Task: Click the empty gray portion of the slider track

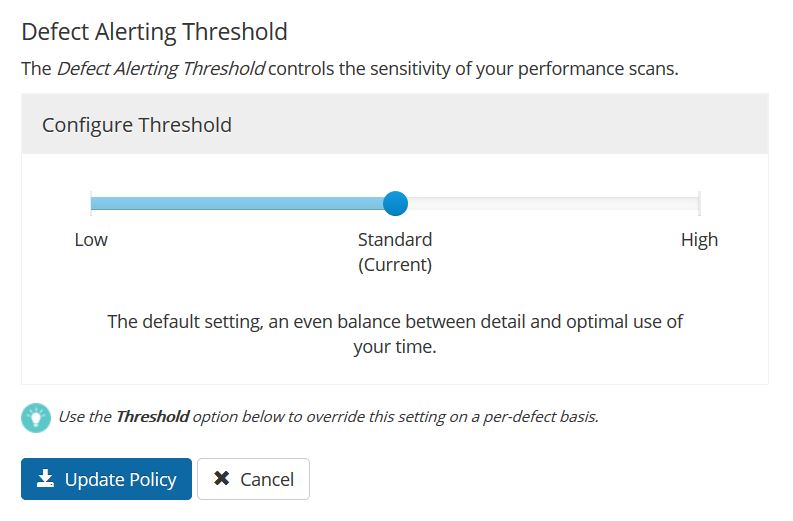Action: pyautogui.click(x=553, y=203)
